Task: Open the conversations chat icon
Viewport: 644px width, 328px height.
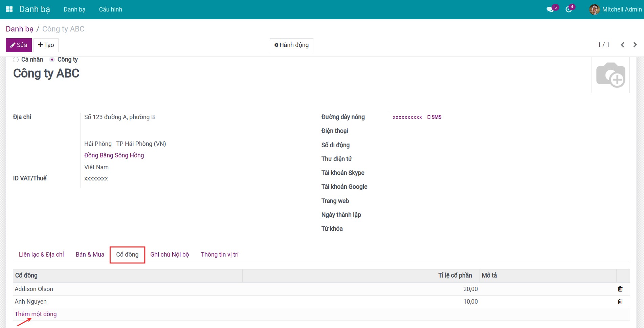Action: tap(550, 9)
